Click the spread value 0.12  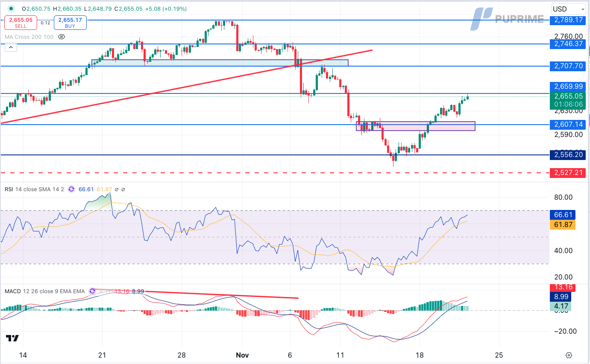pos(46,23)
